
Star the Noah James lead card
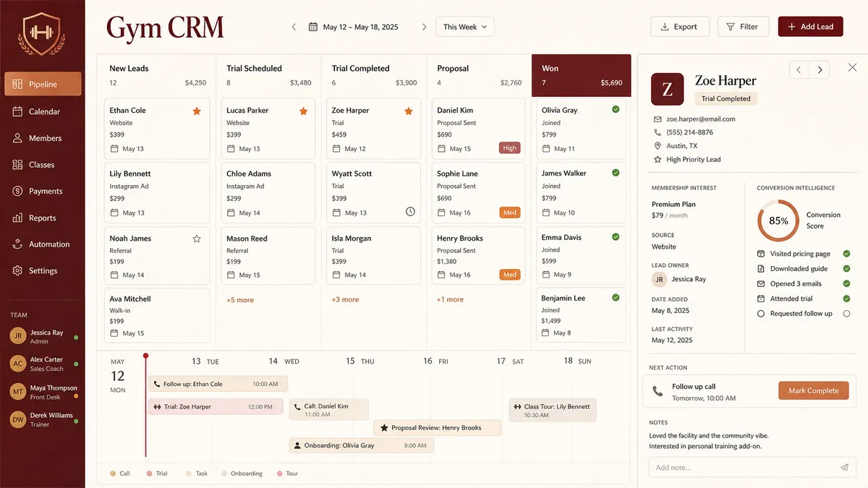click(x=197, y=239)
